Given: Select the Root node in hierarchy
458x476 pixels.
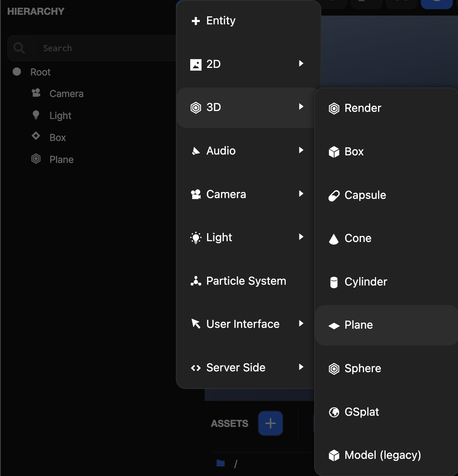Looking at the screenshot, I should (40, 72).
